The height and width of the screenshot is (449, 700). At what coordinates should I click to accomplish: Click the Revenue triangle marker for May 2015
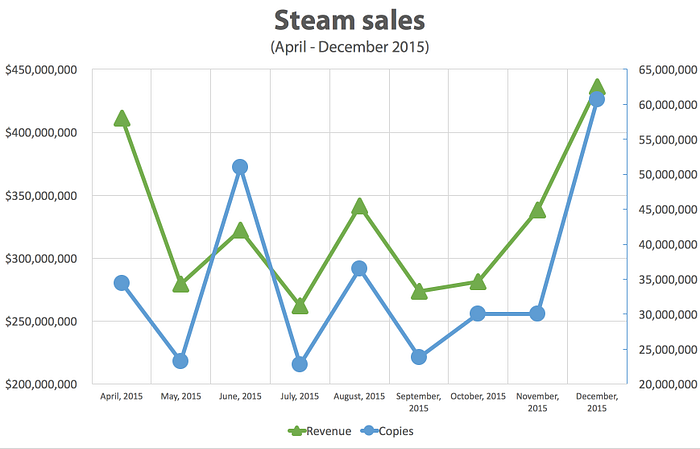click(x=181, y=284)
